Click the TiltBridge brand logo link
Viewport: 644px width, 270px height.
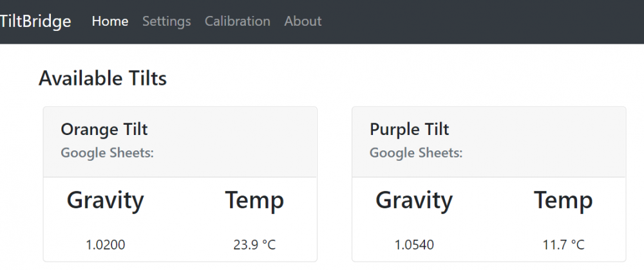tap(35, 21)
